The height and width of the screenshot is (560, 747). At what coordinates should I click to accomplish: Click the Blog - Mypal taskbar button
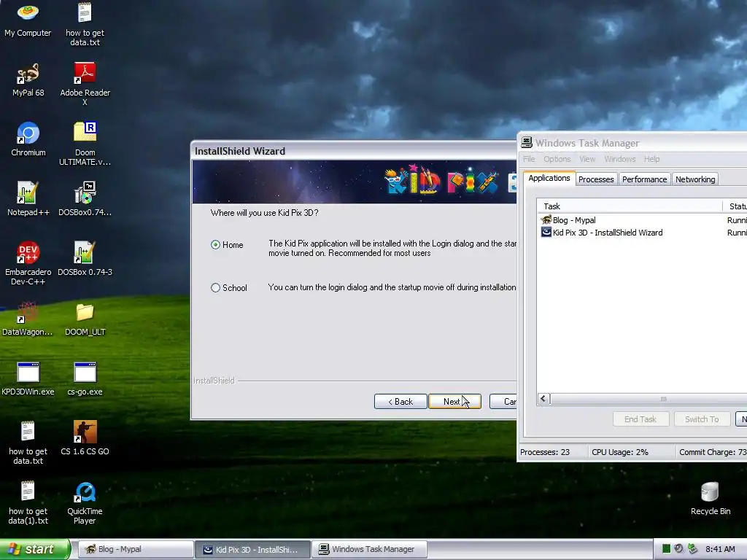[x=135, y=549]
